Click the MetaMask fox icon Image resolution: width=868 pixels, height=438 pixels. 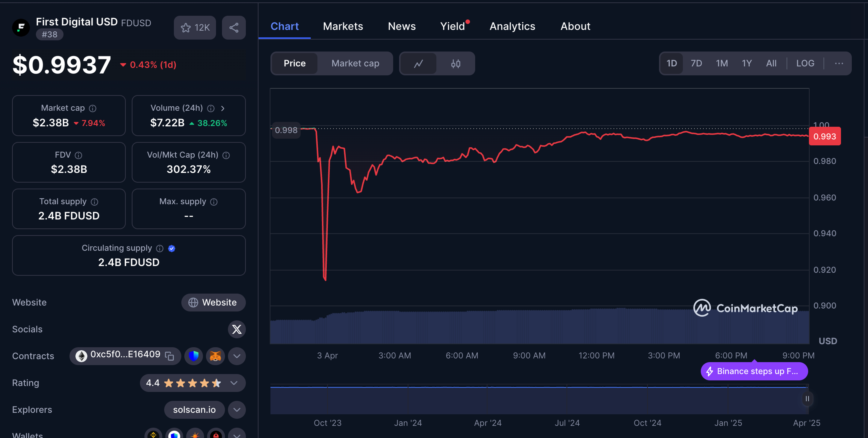coord(215,356)
